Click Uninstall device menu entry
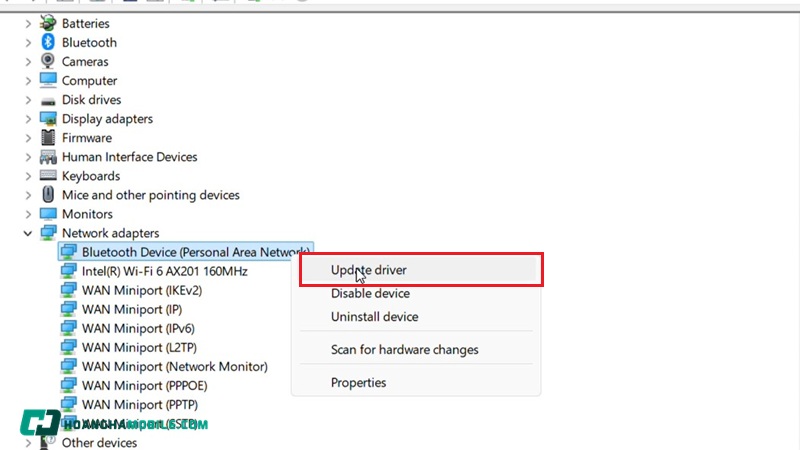The image size is (800, 450). click(374, 317)
